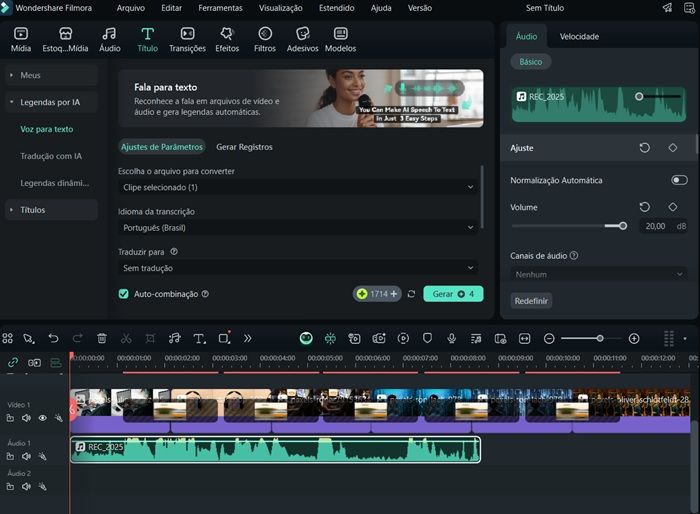Screen dimensions: 700x514
Task: Lock the Áudio 1 track
Action: point(10,456)
